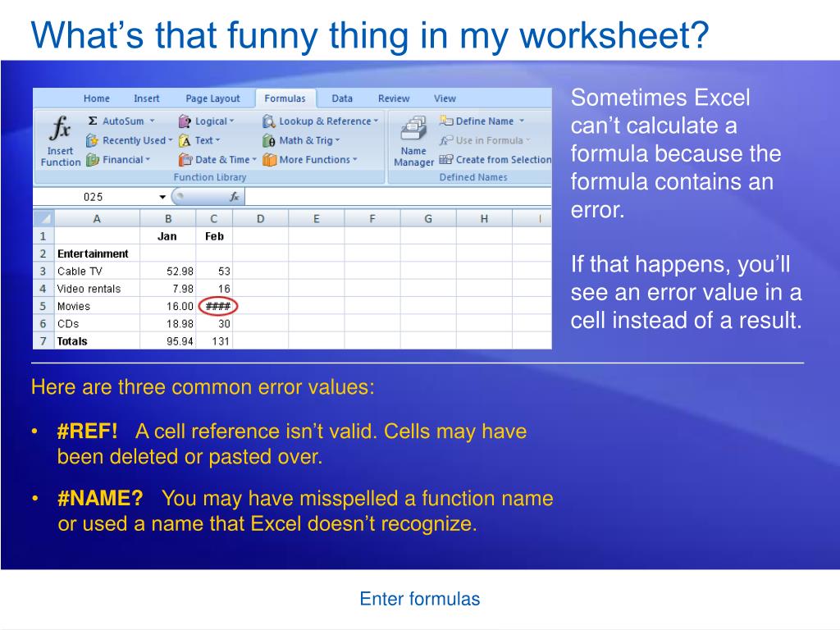This screenshot has width=840, height=630.
Task: Click the 7.98 value cell
Action: tap(167, 289)
